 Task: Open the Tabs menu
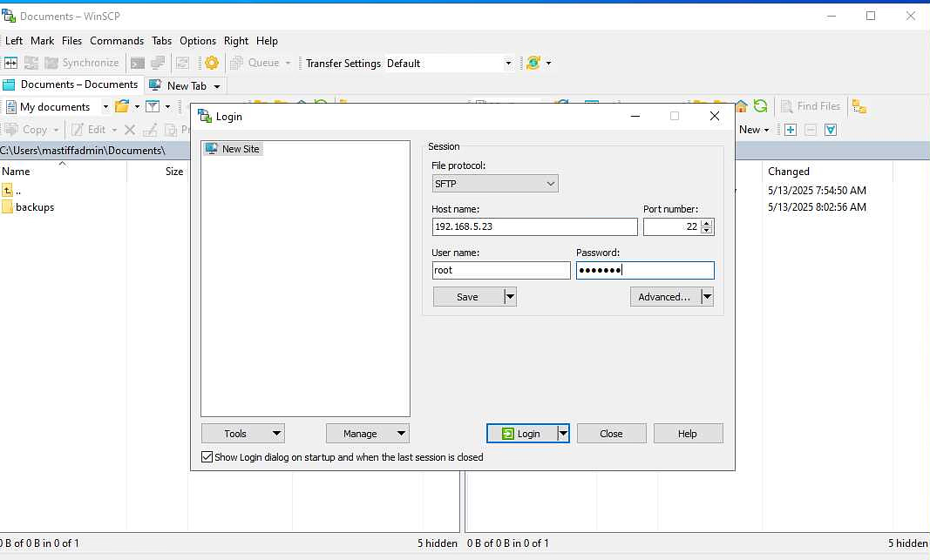pyautogui.click(x=161, y=41)
